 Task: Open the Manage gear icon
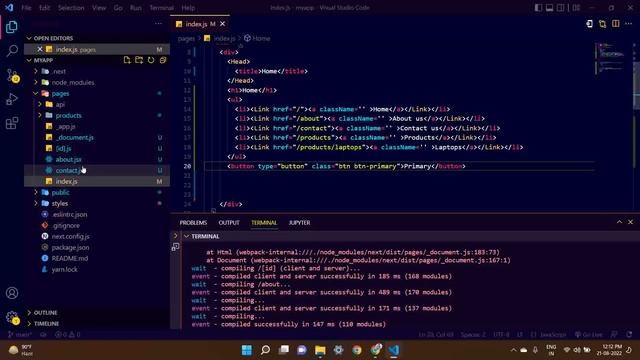coord(12,317)
